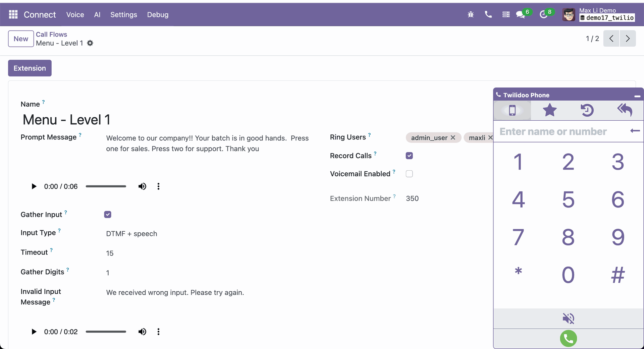Screen dimensions: 644x349
Task: Open the Voice menu
Action: click(75, 15)
